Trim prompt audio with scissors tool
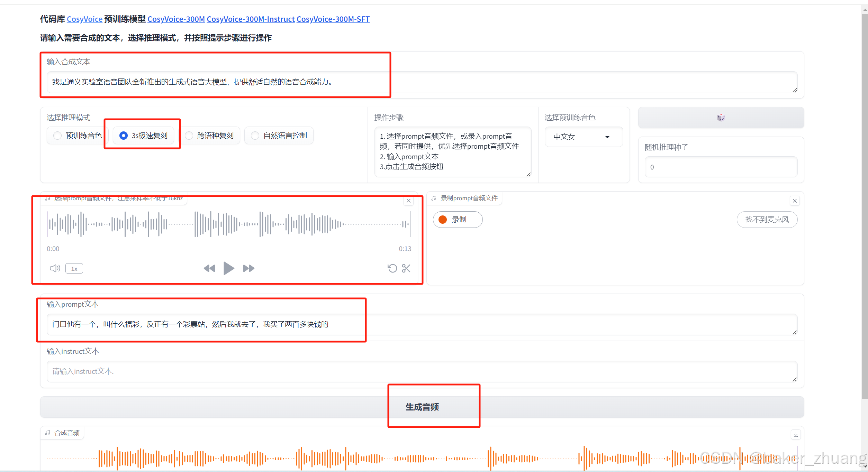Screen dimensions: 868x472 [406, 268]
